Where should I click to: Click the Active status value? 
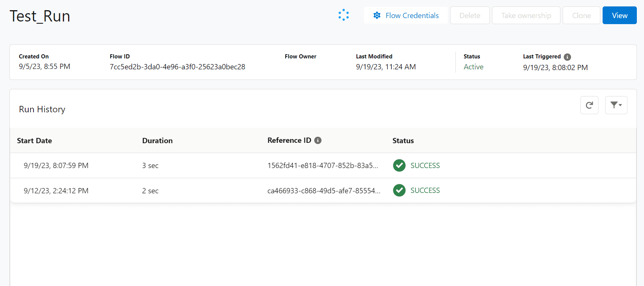point(473,67)
